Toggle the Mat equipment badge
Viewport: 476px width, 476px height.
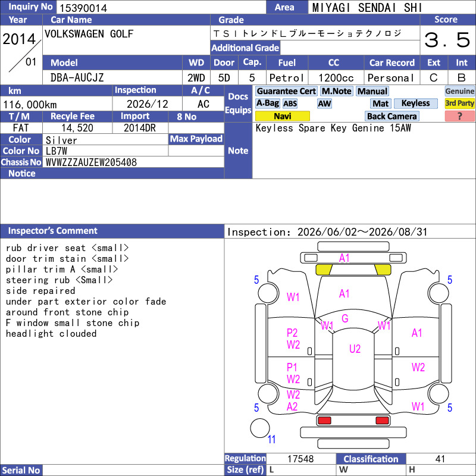381,104
